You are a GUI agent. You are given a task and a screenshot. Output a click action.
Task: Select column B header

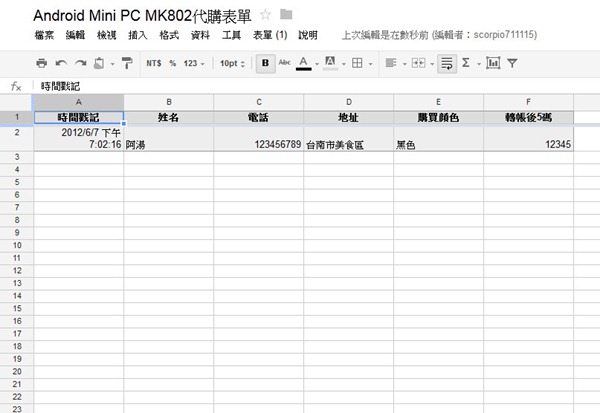[x=169, y=102]
